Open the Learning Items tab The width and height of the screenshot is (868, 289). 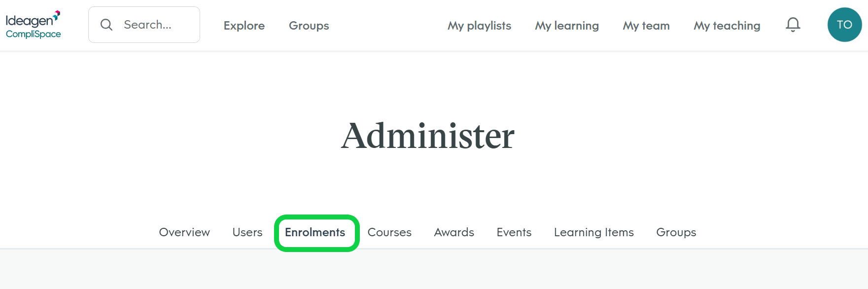click(593, 232)
